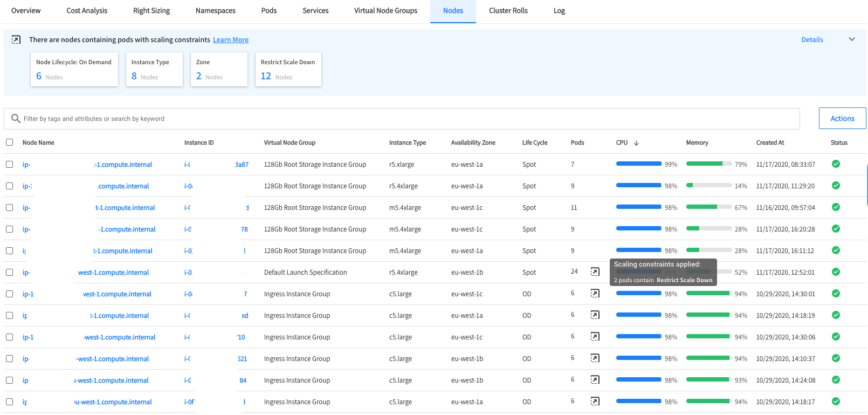This screenshot has height=415, width=868.
Task: Click the search magnifier icon in filter bar
Action: click(x=16, y=119)
